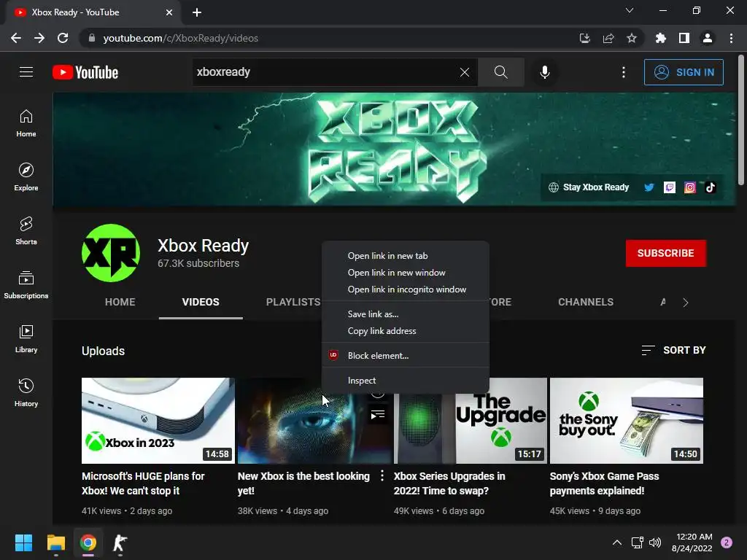747x560 pixels.
Task: Open Sony's Xbox Game Pass video title
Action: coord(604,483)
